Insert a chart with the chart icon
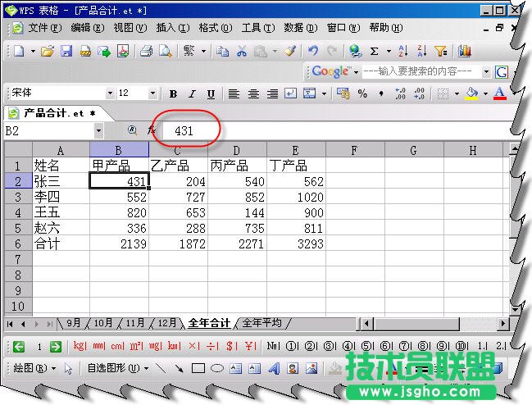This screenshot has width=532, height=405. (465, 51)
